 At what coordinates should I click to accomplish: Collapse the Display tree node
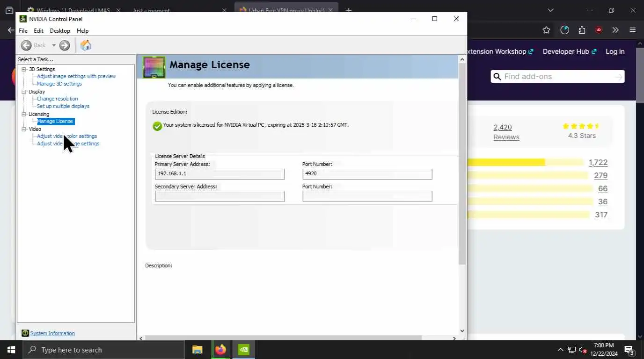click(24, 92)
